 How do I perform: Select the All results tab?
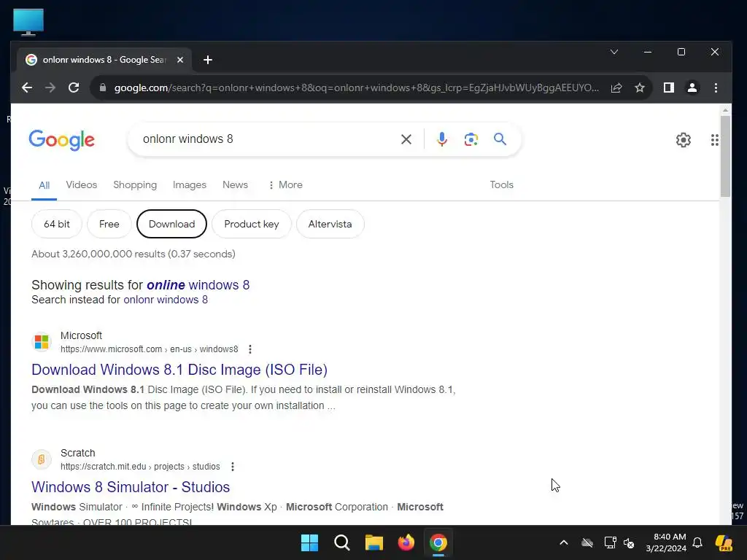point(44,185)
